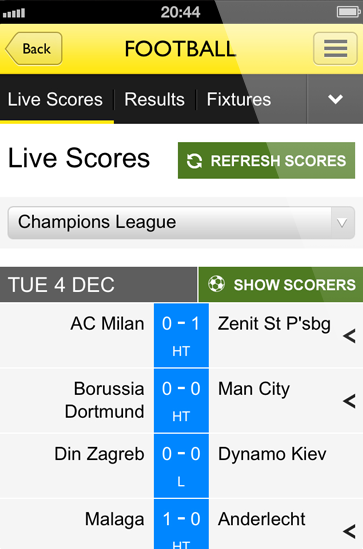Open the Champions League competition dropdown

click(x=181, y=223)
